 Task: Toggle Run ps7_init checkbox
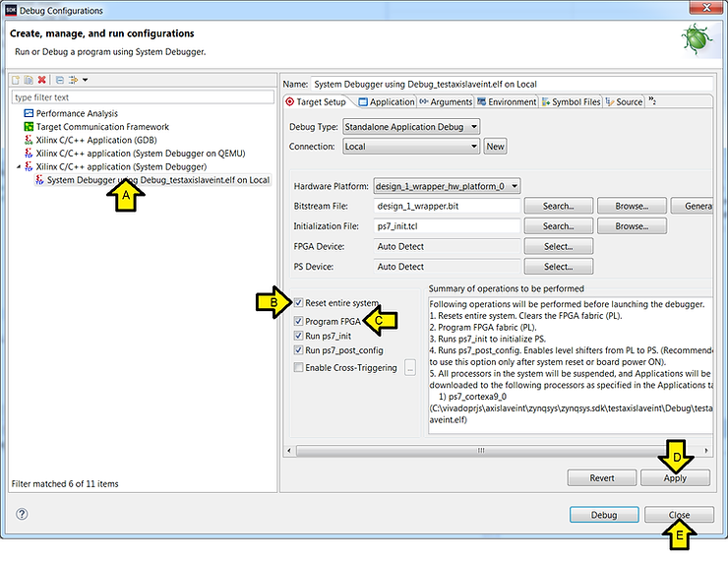[298, 336]
